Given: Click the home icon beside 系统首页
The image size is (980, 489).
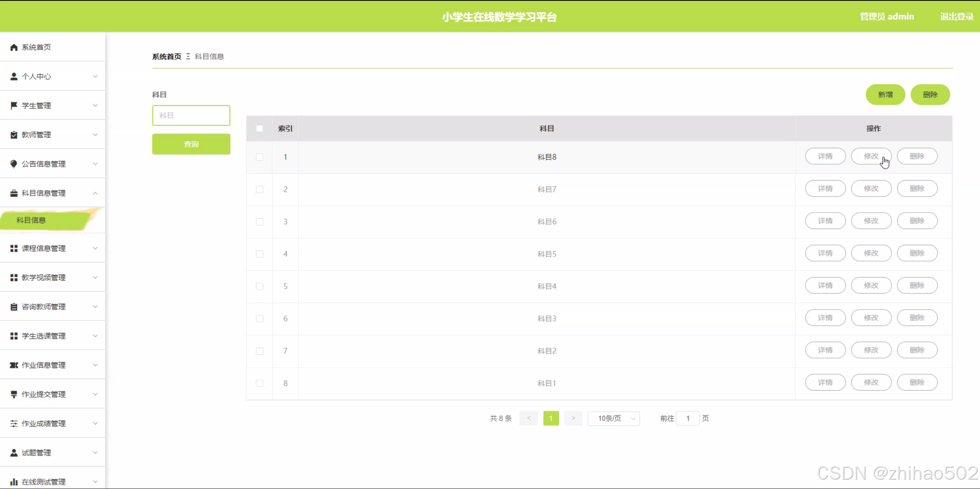Looking at the screenshot, I should pos(14,47).
